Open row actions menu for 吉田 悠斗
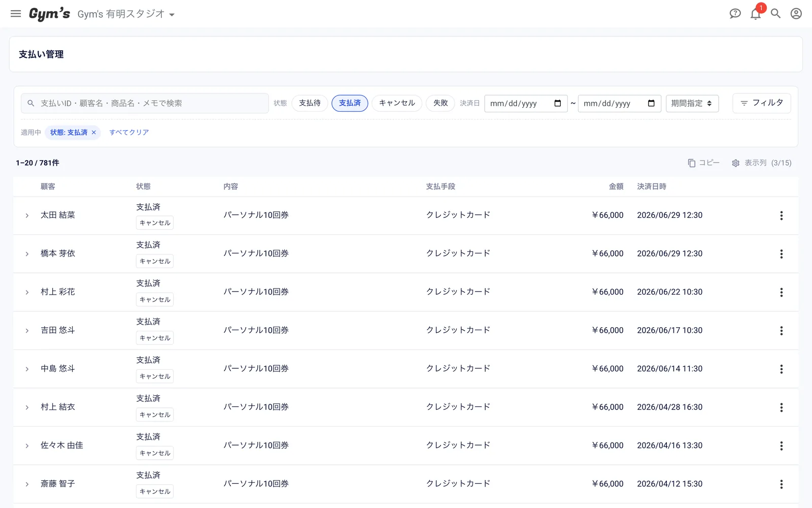Screen dimensions: 812x508 [781, 331]
